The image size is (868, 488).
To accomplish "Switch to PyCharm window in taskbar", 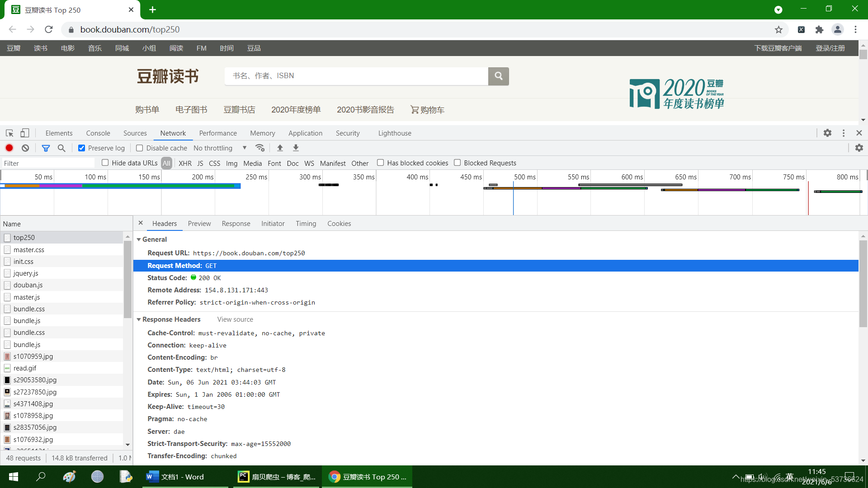I will point(277,477).
